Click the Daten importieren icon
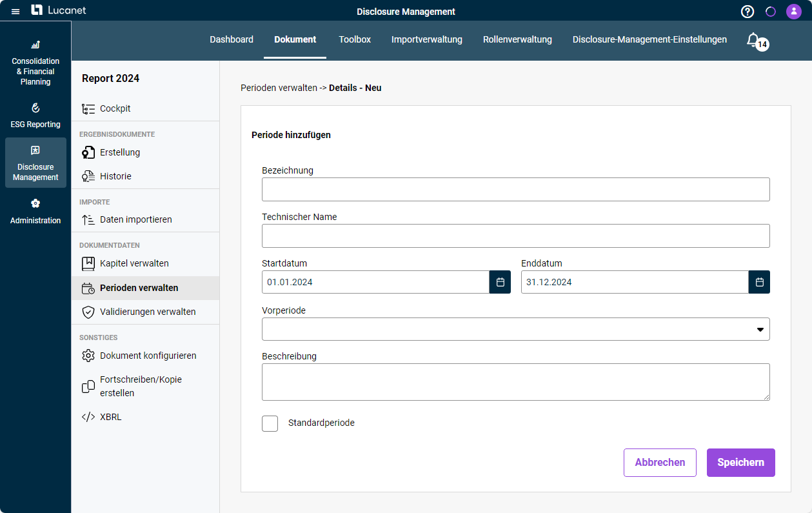Image resolution: width=812 pixels, height=513 pixels. [88, 220]
